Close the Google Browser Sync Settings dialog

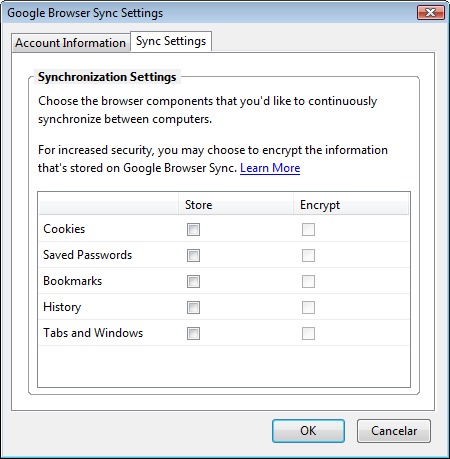(431, 13)
